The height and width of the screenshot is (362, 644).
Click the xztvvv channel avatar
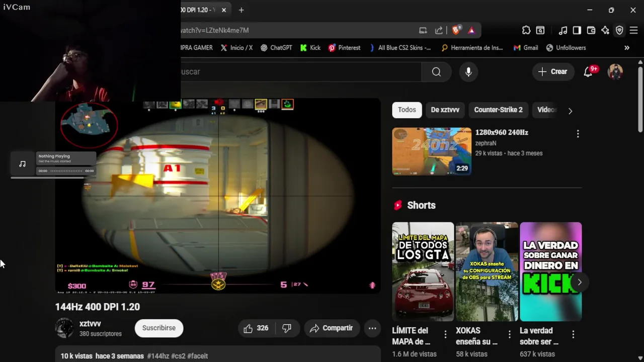point(64,328)
